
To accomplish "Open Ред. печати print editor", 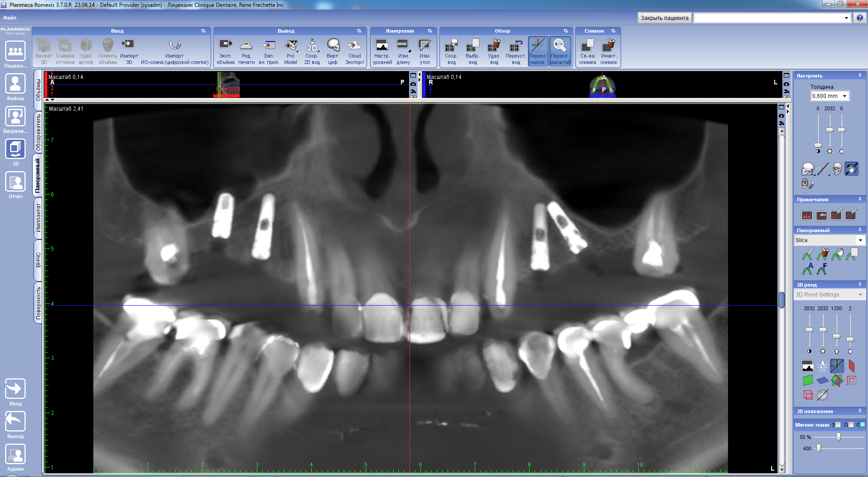I will coord(246,51).
